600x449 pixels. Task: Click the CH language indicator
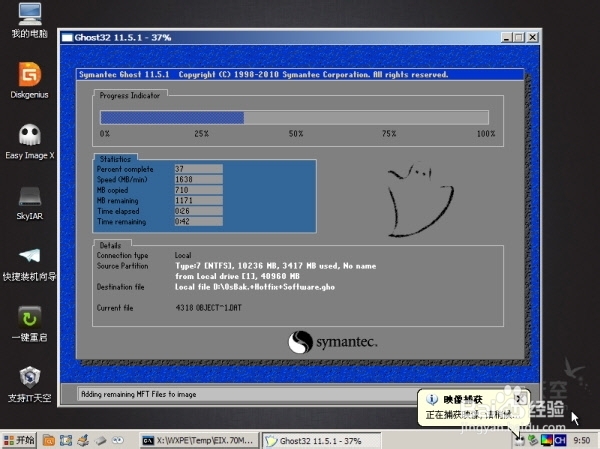point(560,441)
